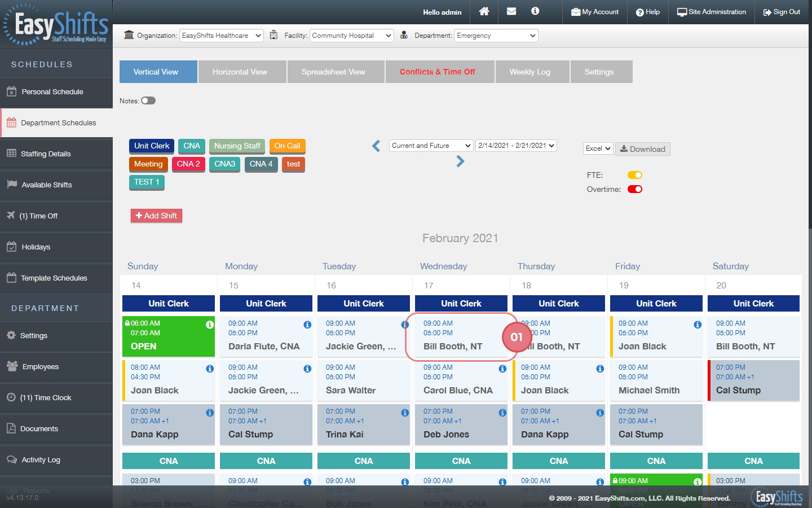Toggle CNA 2 position filter

(x=188, y=164)
